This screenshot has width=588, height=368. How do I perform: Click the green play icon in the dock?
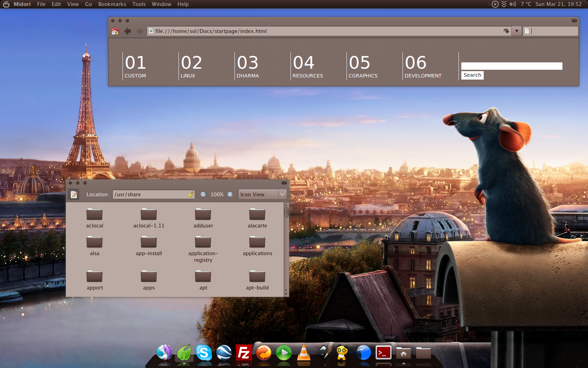284,353
